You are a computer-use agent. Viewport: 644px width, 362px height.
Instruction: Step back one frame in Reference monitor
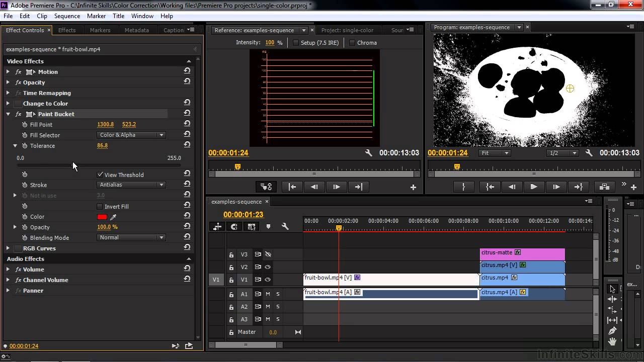314,187
